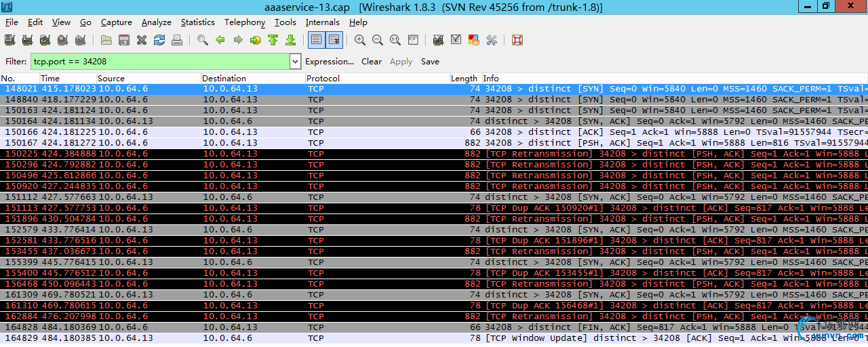Sort by the Length column header
Screen dimensions: 868x347
coord(465,78)
